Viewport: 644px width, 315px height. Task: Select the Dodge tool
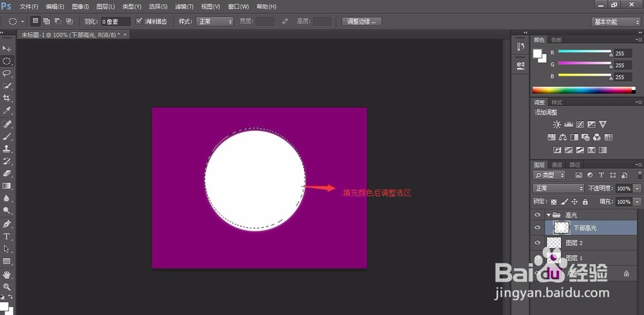click(6, 210)
